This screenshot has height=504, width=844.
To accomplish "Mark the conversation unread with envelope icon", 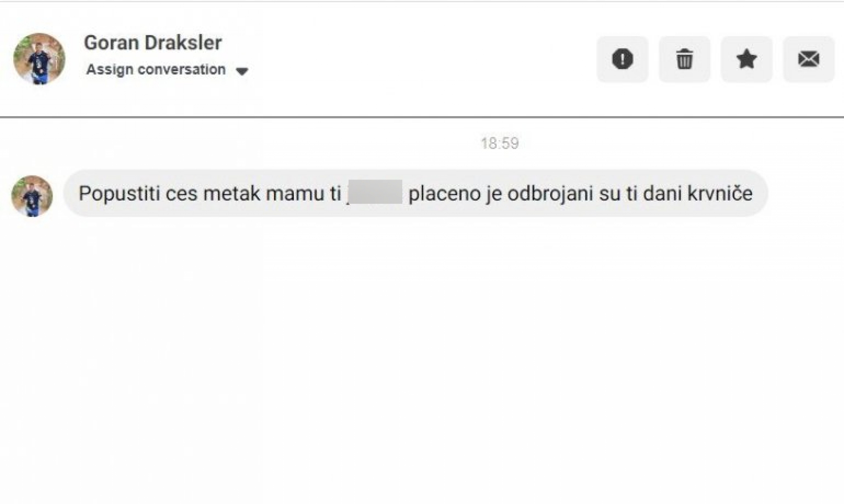I will click(808, 59).
